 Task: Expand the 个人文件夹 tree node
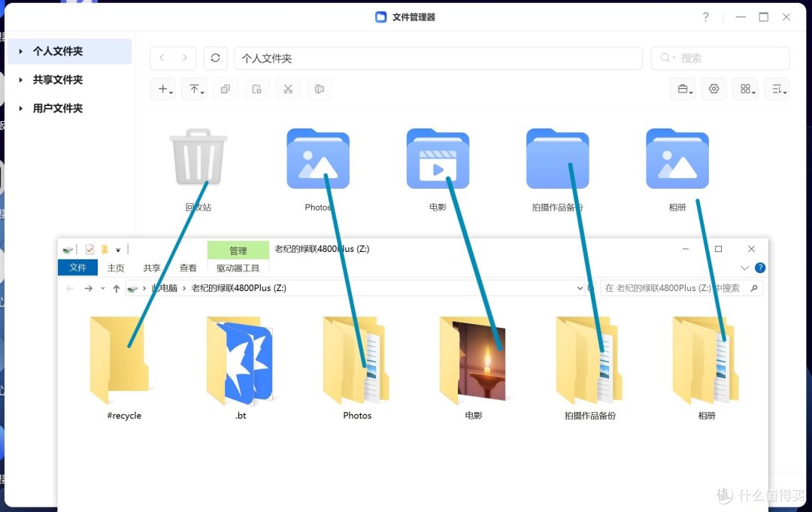(x=21, y=51)
